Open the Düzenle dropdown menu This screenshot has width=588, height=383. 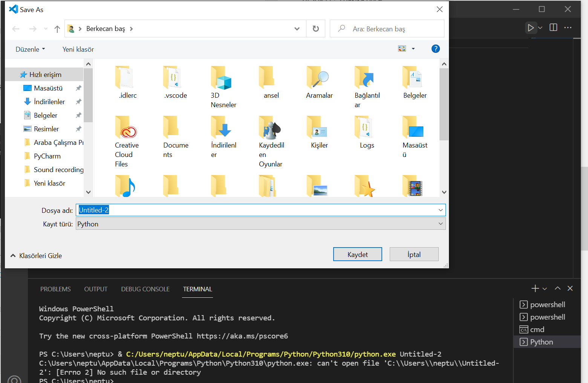pyautogui.click(x=30, y=49)
